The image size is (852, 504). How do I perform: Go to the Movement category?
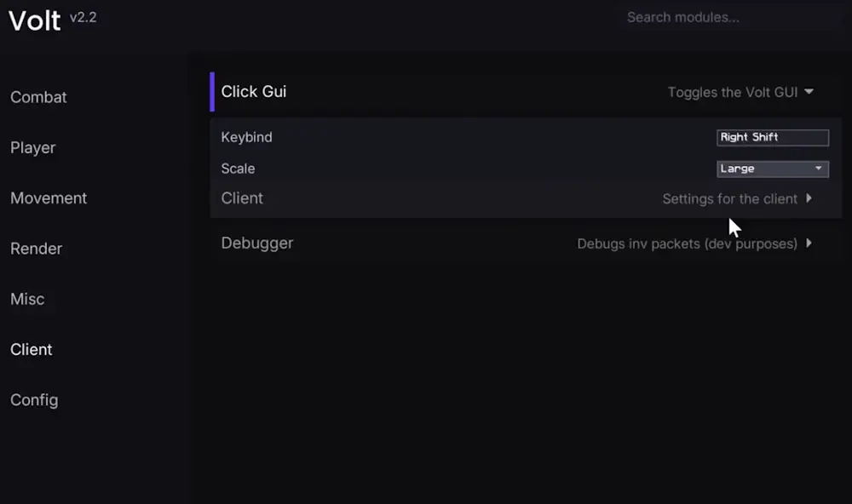pos(49,198)
